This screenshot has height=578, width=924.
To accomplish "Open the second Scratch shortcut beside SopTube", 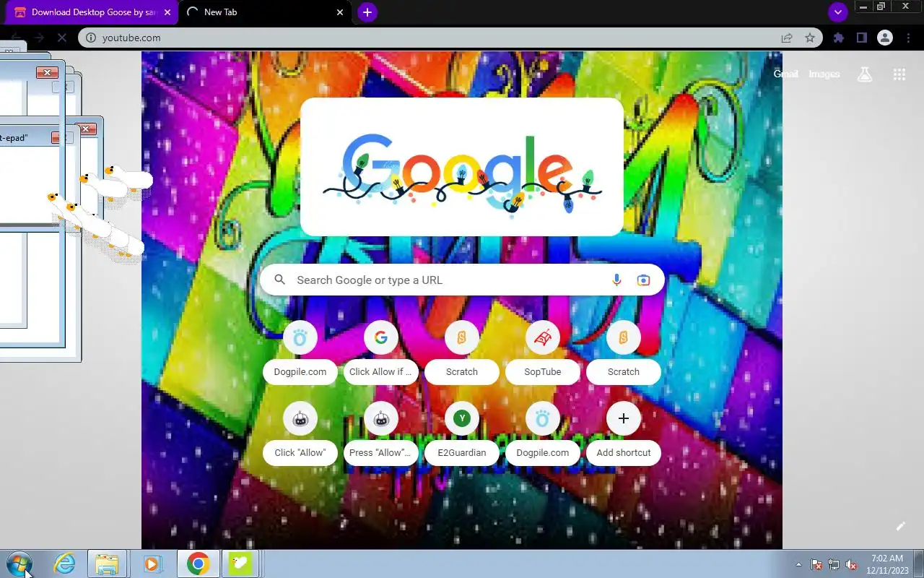I will click(x=624, y=354).
